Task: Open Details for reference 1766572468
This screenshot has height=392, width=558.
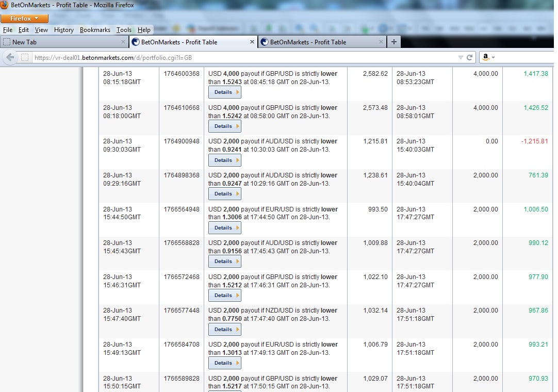Action: (224, 296)
